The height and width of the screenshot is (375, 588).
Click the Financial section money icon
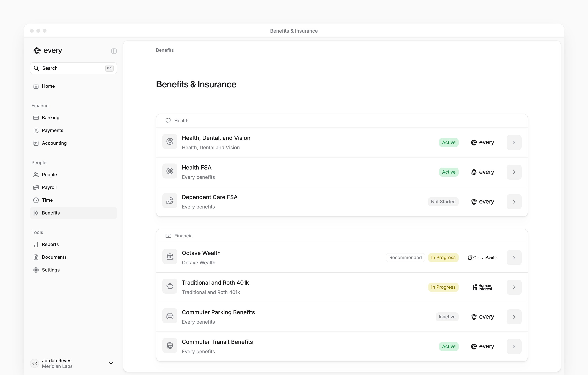click(168, 236)
